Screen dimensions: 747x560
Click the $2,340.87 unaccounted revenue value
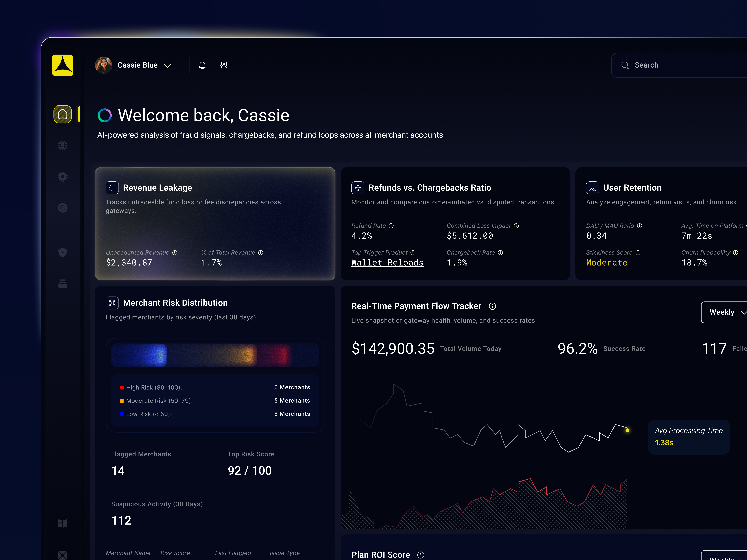point(129,263)
